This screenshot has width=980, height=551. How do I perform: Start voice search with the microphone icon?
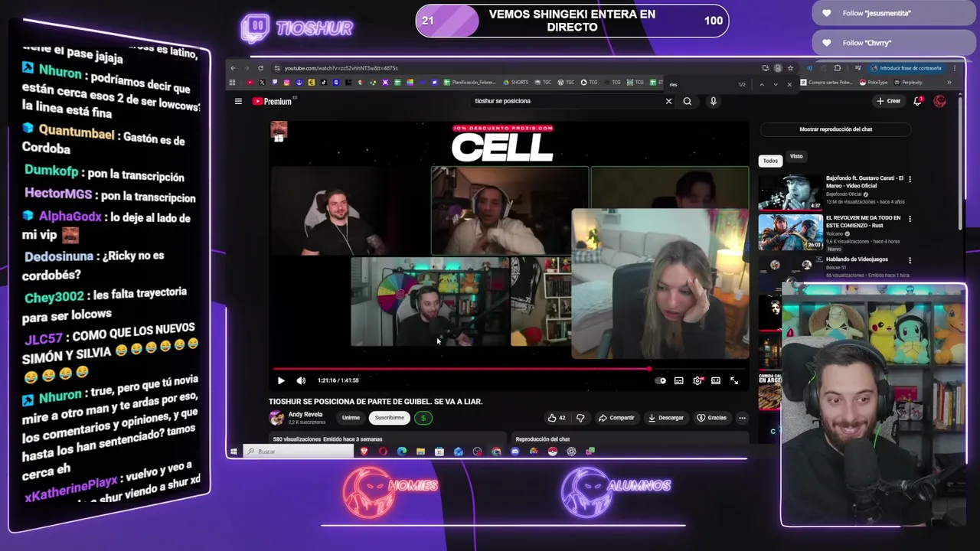[713, 101]
